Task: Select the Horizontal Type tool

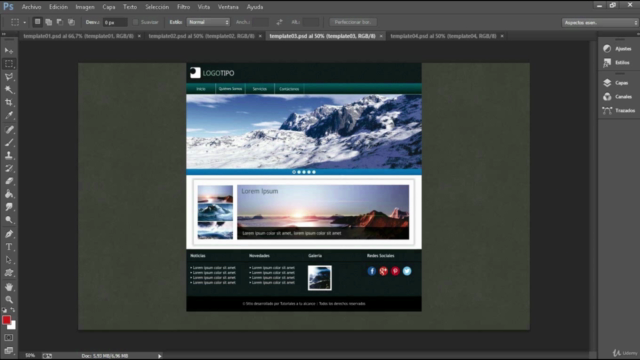Action: tap(9, 247)
